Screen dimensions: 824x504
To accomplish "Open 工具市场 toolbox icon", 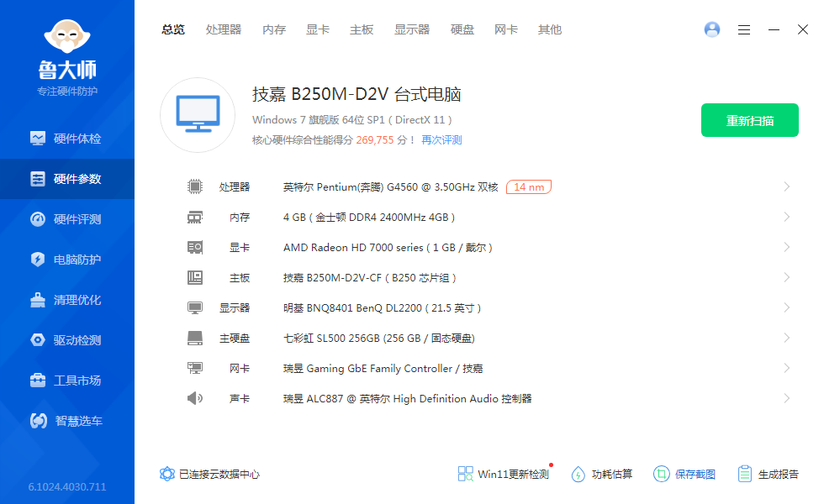I will pos(38,381).
